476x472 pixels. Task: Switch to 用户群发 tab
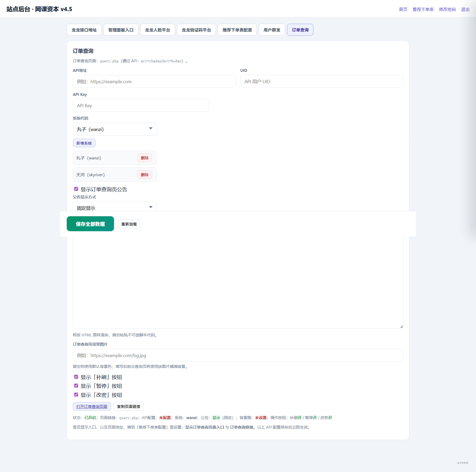point(272,30)
